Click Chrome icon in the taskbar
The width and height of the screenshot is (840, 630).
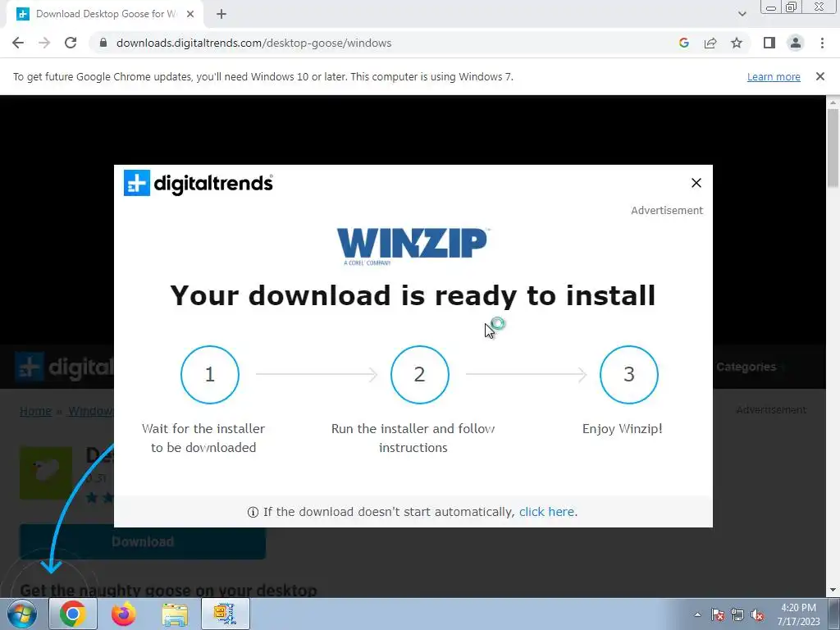coord(73,614)
